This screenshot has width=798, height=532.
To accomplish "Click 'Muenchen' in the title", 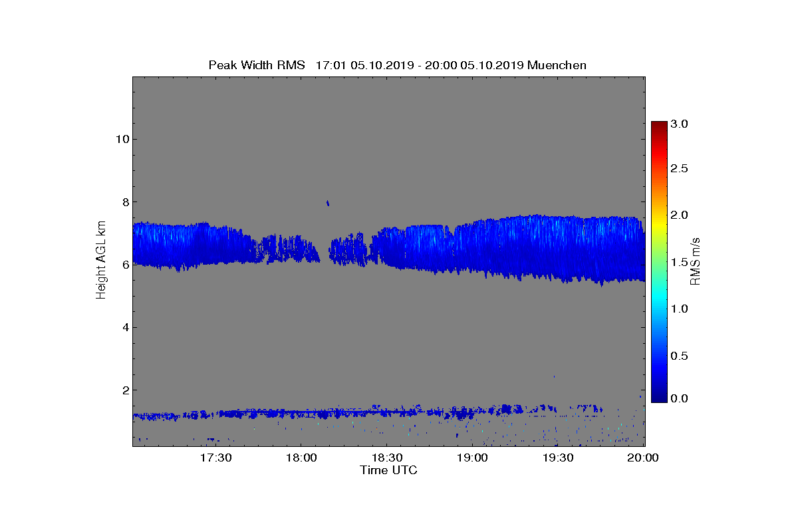I will pyautogui.click(x=557, y=65).
